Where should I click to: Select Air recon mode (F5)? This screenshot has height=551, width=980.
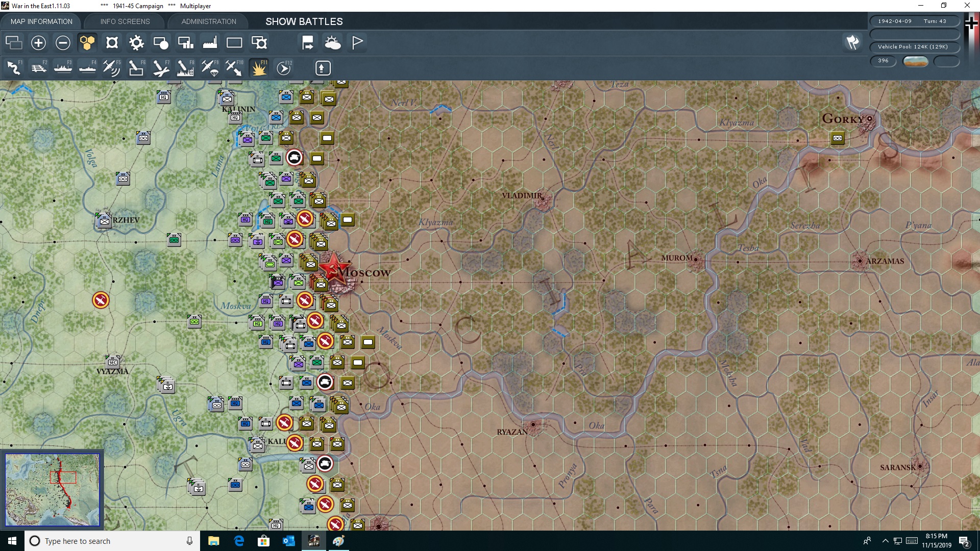pos(112,68)
